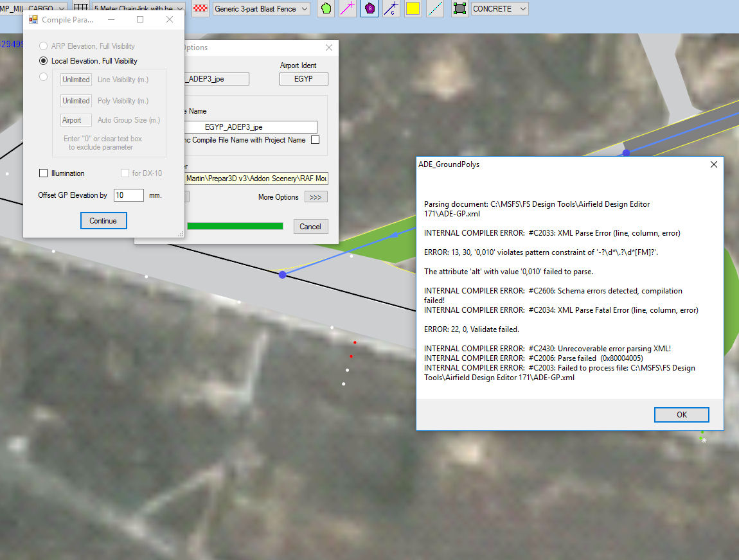Image resolution: width=739 pixels, height=560 pixels.
Task: Expand More Options with the >>> button
Action: pyautogui.click(x=316, y=197)
